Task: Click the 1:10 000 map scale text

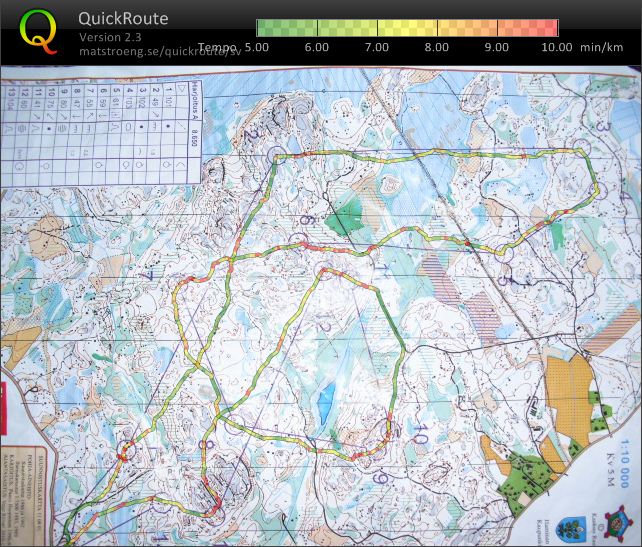Action: click(624, 463)
